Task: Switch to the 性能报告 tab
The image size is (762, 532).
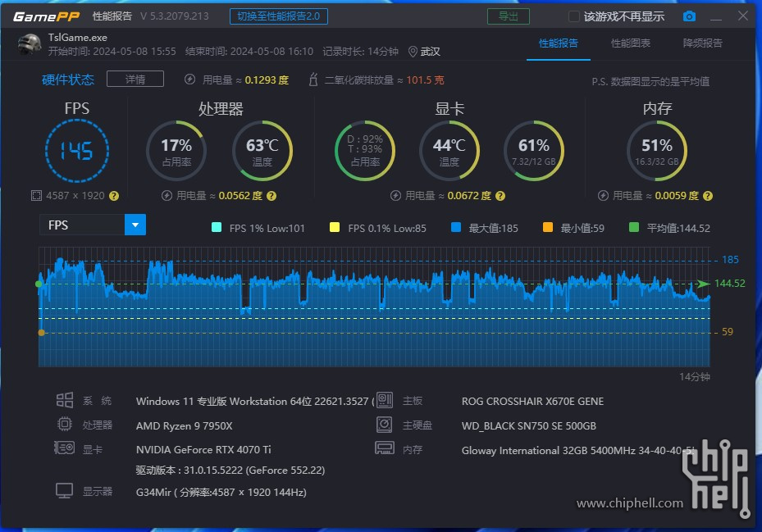Action: pyautogui.click(x=559, y=43)
